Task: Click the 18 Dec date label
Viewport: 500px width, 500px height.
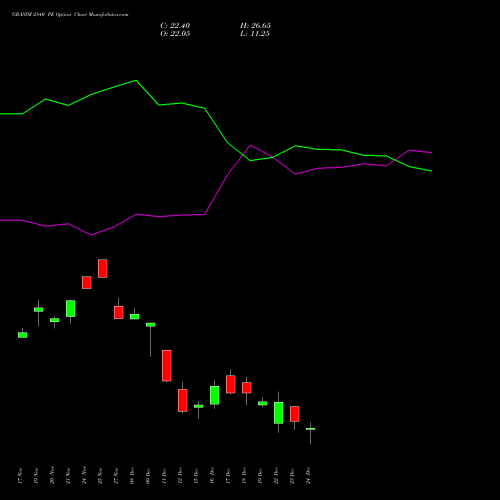Action: click(244, 476)
